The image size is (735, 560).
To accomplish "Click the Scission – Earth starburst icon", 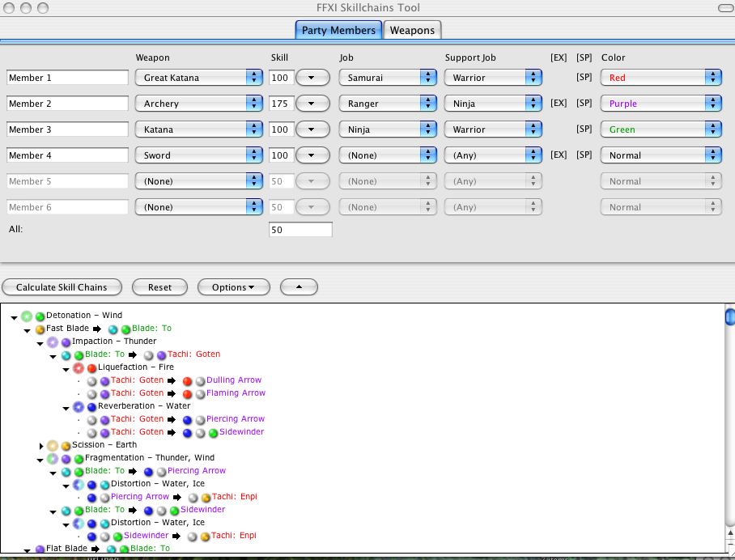I will click(53, 446).
